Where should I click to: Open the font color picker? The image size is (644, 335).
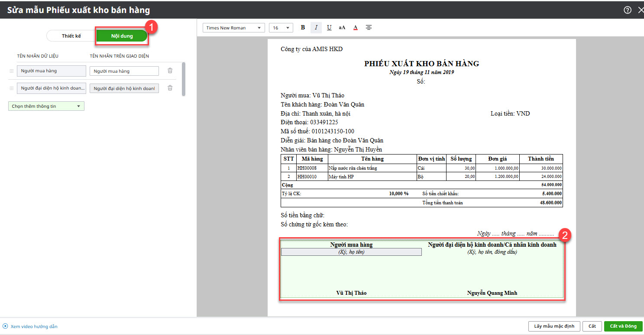tap(355, 28)
